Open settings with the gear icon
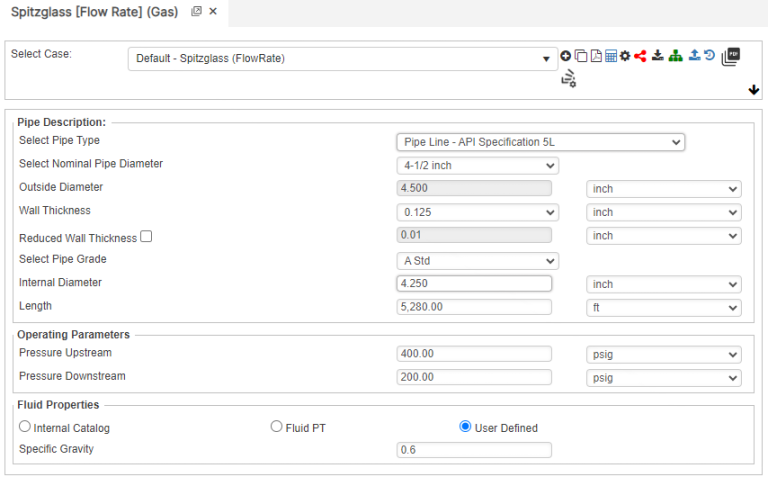768x486 pixels. coord(625,56)
